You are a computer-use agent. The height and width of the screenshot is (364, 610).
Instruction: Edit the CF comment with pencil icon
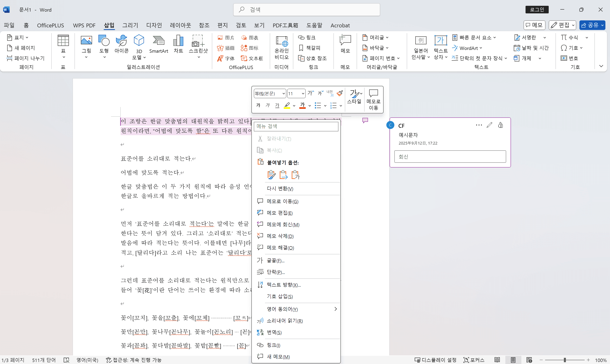pyautogui.click(x=489, y=125)
